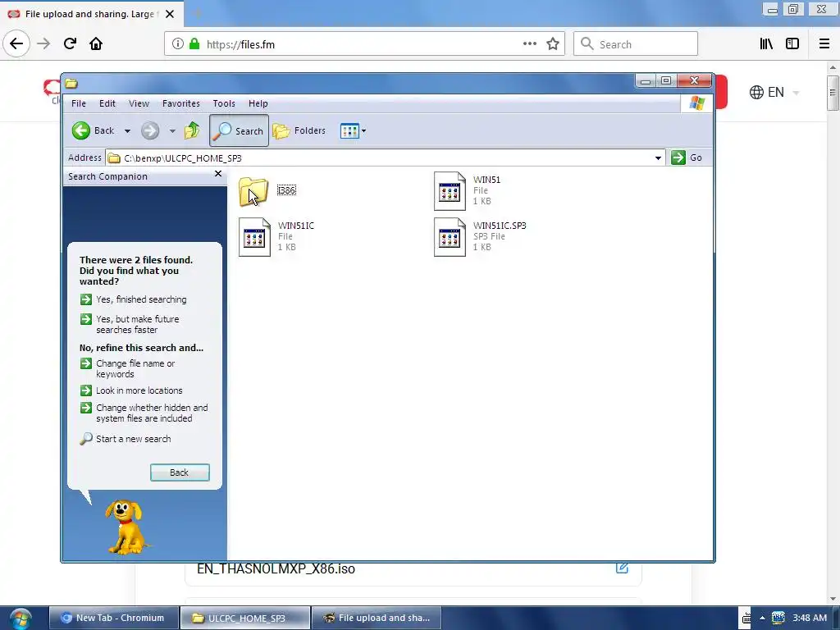Image resolution: width=840 pixels, height=630 pixels.
Task: Open the Views icon menu
Action: tap(353, 130)
